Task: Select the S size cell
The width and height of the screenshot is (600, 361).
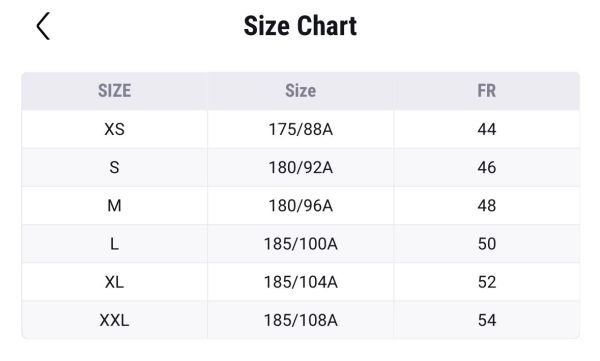Action: (114, 167)
